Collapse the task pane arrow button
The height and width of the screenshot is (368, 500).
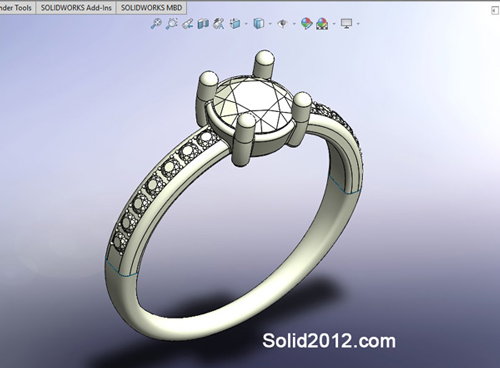[494, 11]
